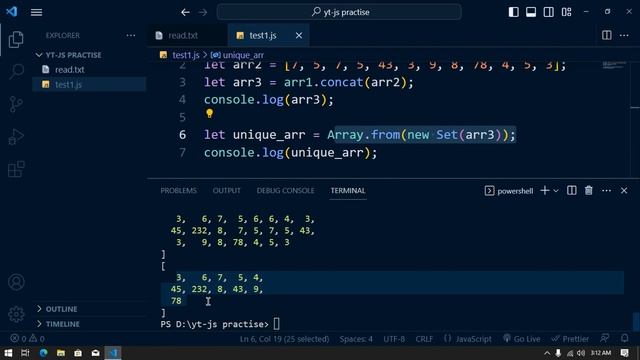Select the test1.js editor tab

[263, 36]
